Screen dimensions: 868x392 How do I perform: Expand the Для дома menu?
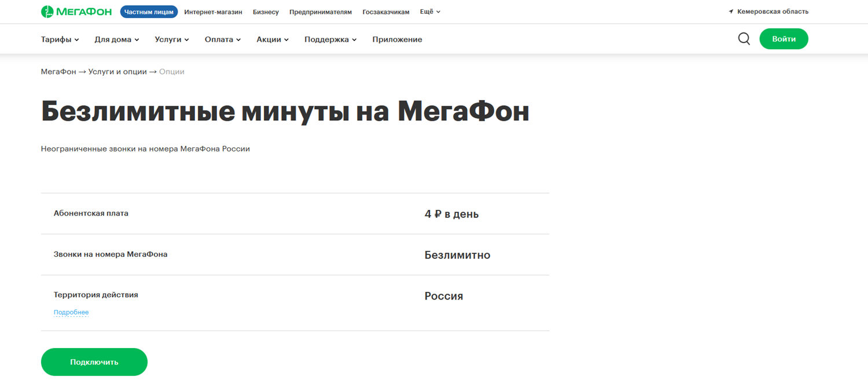pyautogui.click(x=117, y=39)
